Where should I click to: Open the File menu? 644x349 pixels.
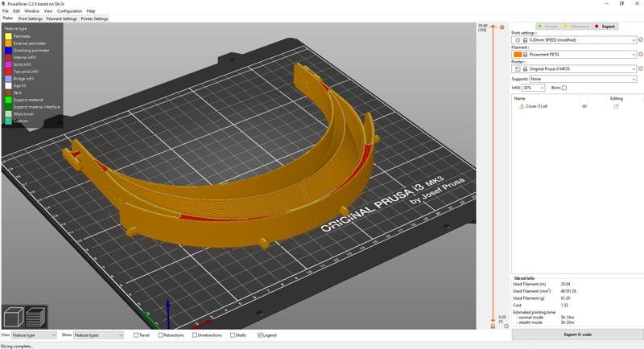click(6, 11)
